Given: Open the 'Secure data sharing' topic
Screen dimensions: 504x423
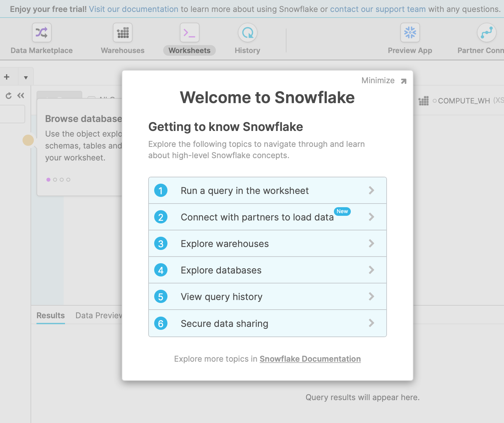Looking at the screenshot, I should pyautogui.click(x=267, y=323).
